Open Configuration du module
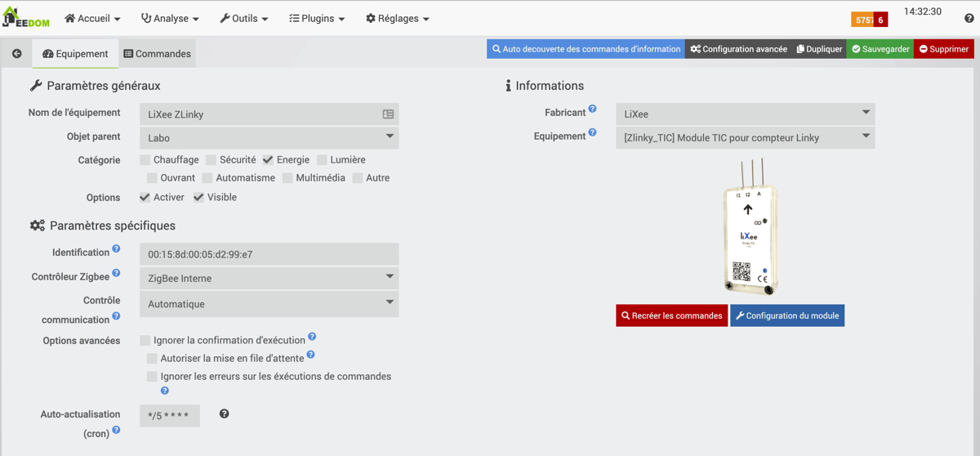 [787, 315]
